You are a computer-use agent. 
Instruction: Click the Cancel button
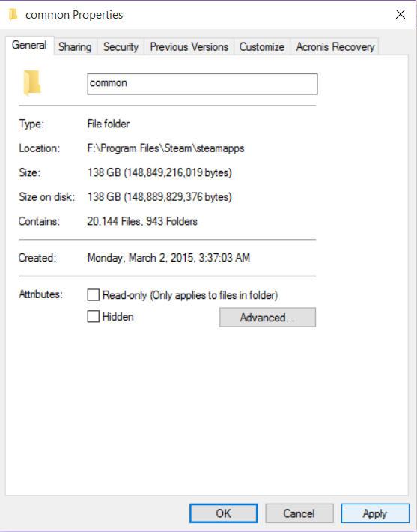coord(299,513)
